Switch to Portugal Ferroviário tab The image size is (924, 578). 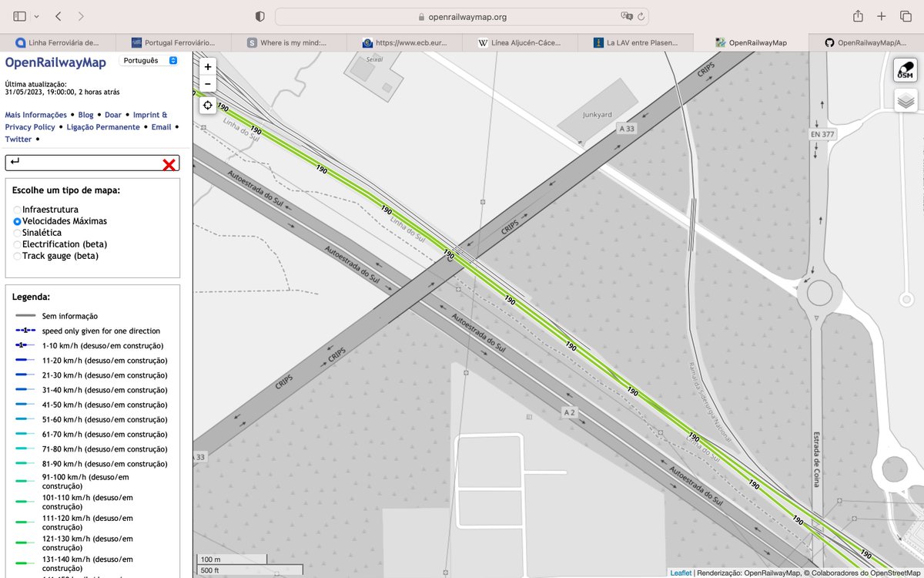(x=173, y=43)
